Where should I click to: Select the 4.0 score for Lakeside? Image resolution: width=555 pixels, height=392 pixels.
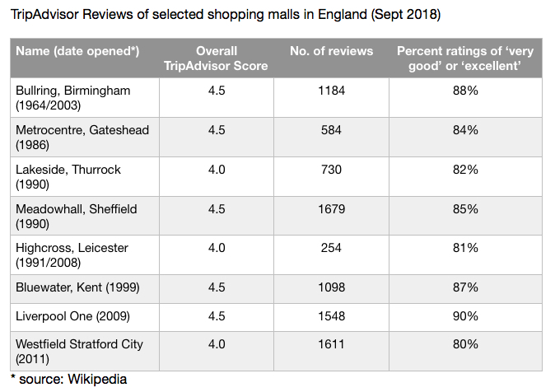tap(217, 170)
